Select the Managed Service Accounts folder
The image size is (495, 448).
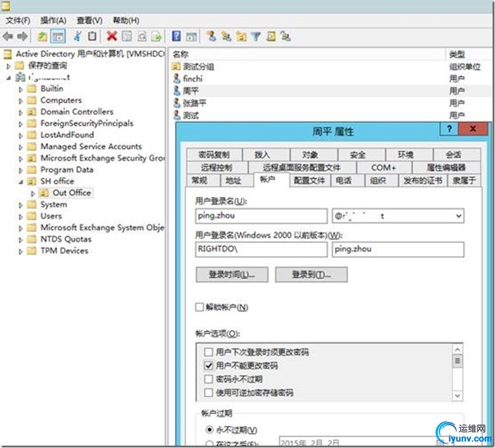[91, 147]
